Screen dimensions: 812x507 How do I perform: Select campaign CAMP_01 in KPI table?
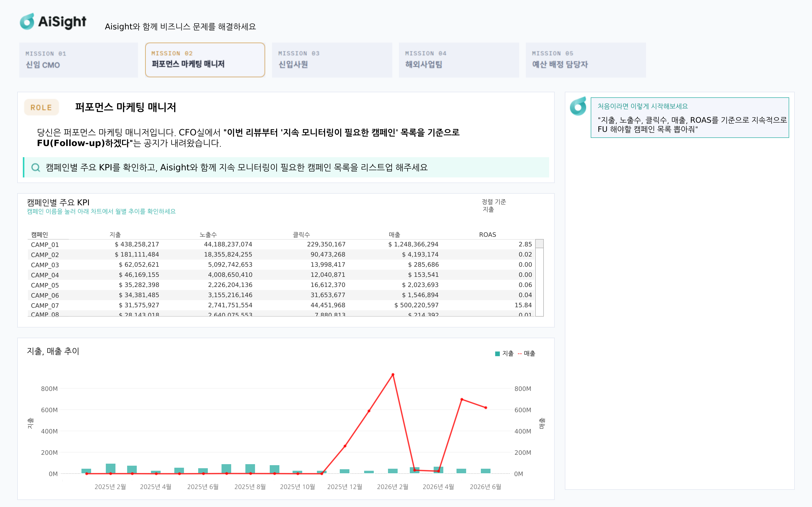point(45,245)
